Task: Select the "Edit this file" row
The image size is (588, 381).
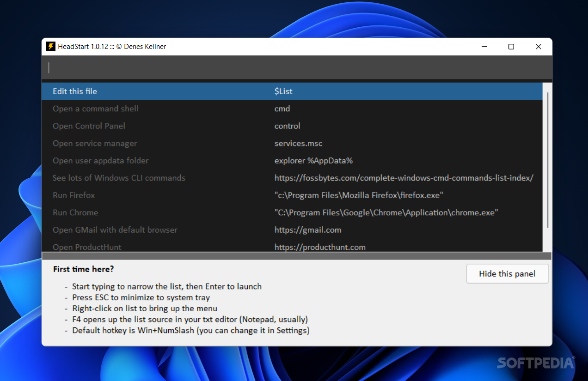Action: coord(292,91)
